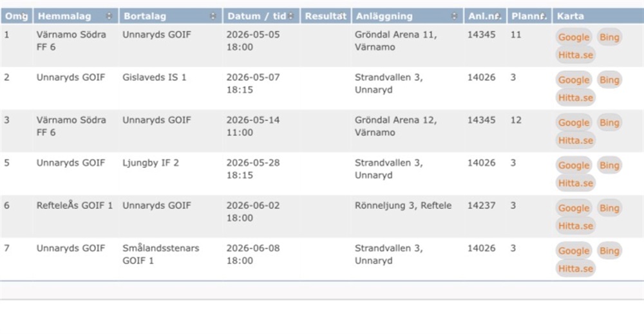Open Google map for Gröndal Arena 11
The width and height of the screenshot is (644, 334).
point(574,37)
